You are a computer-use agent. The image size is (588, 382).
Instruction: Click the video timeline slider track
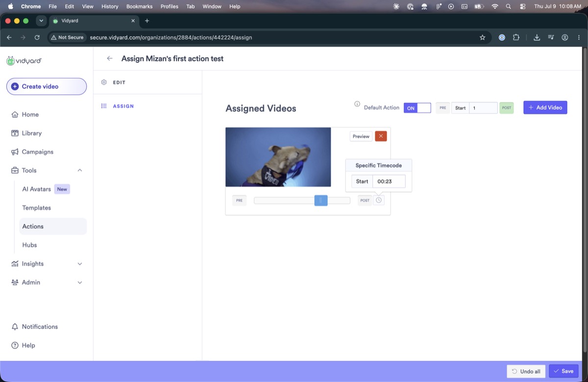(x=302, y=200)
